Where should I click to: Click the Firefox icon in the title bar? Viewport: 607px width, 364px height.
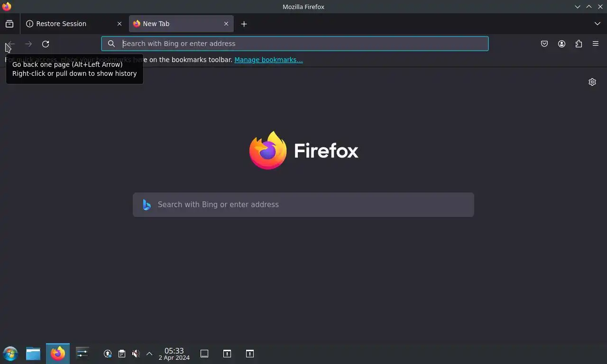click(x=7, y=7)
